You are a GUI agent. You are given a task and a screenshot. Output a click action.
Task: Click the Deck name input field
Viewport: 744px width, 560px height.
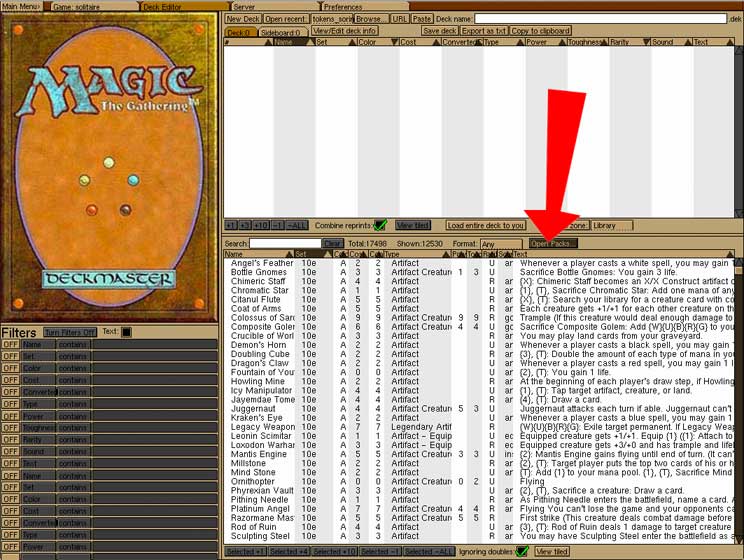pos(601,19)
